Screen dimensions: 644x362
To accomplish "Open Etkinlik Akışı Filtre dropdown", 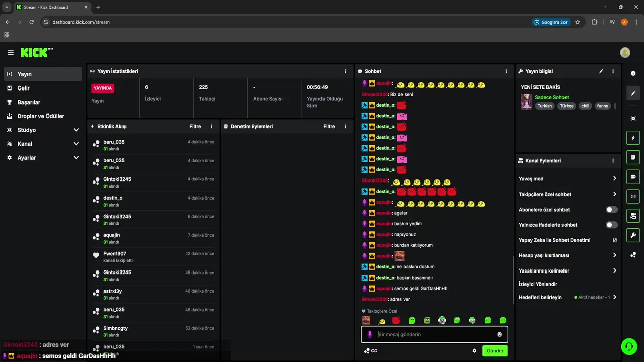I will coord(195,127).
